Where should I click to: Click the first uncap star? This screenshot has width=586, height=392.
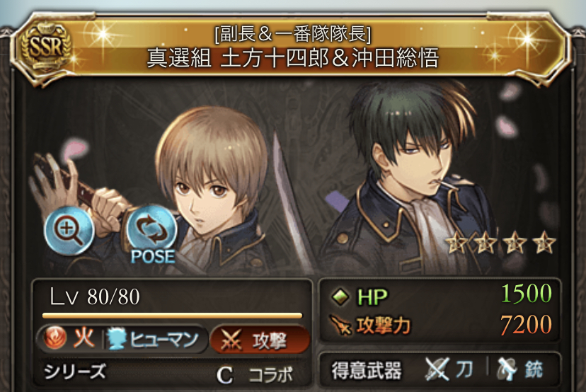click(x=457, y=243)
